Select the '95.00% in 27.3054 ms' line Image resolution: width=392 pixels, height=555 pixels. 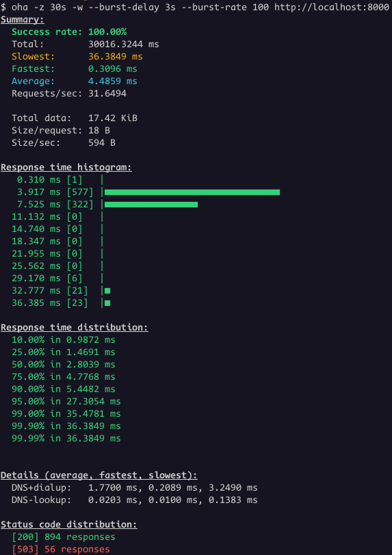(x=66, y=402)
